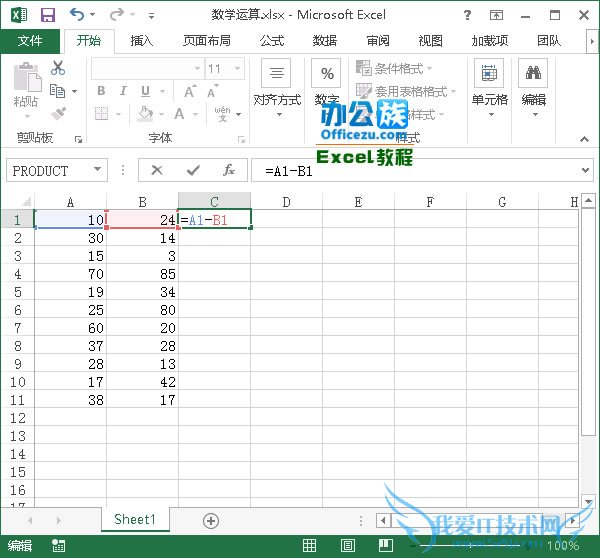Viewport: 600px width, 558px height.
Task: Click the Undo arrow icon
Action: click(77, 15)
